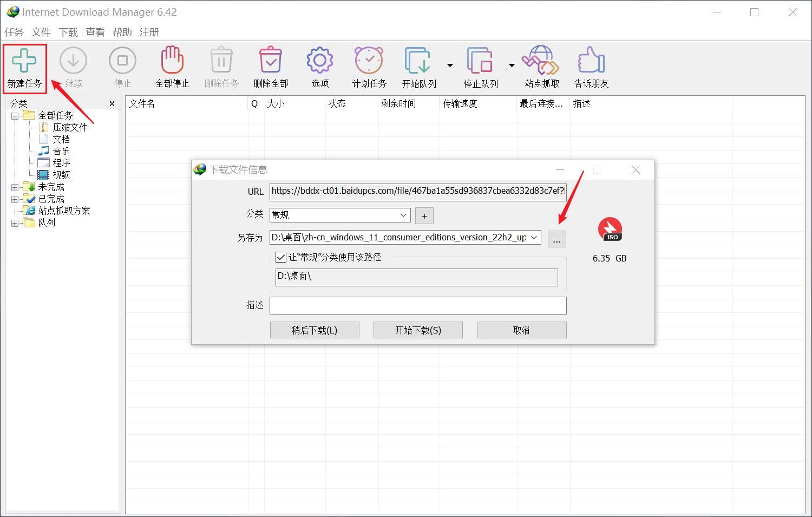This screenshot has width=812, height=517.
Task: Sort by 大小 column header
Action: coord(295,103)
